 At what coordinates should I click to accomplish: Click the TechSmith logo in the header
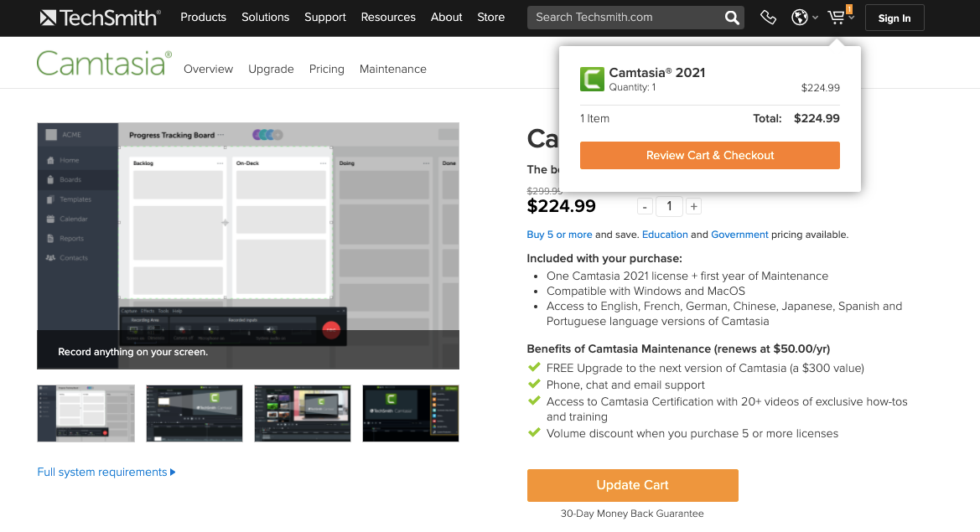100,17
